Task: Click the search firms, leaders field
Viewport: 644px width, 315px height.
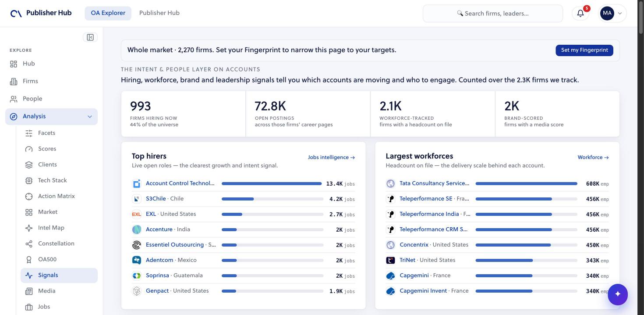Action: pos(492,14)
